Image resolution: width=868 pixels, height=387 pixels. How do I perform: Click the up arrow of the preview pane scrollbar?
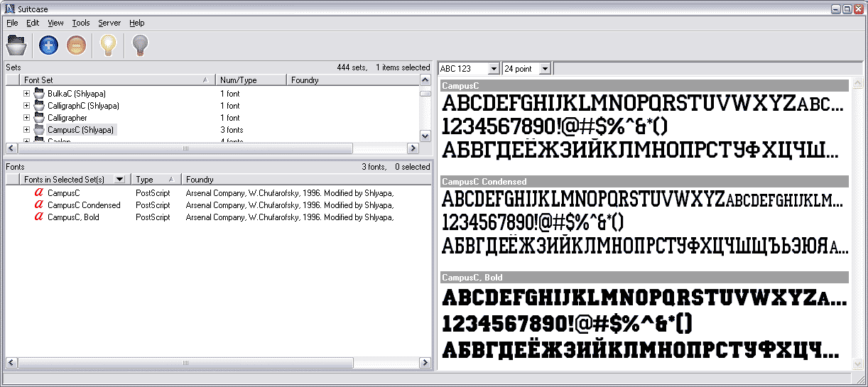click(857, 82)
